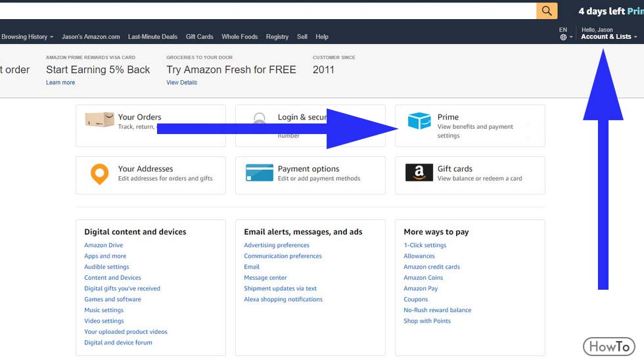This screenshot has height=362, width=644.
Task: Click Start Earning 5% Back offer
Action: (98, 70)
